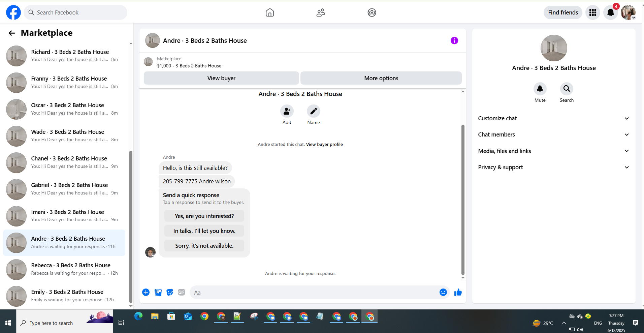
Task: Open the Facebook home logo
Action: coord(13,12)
